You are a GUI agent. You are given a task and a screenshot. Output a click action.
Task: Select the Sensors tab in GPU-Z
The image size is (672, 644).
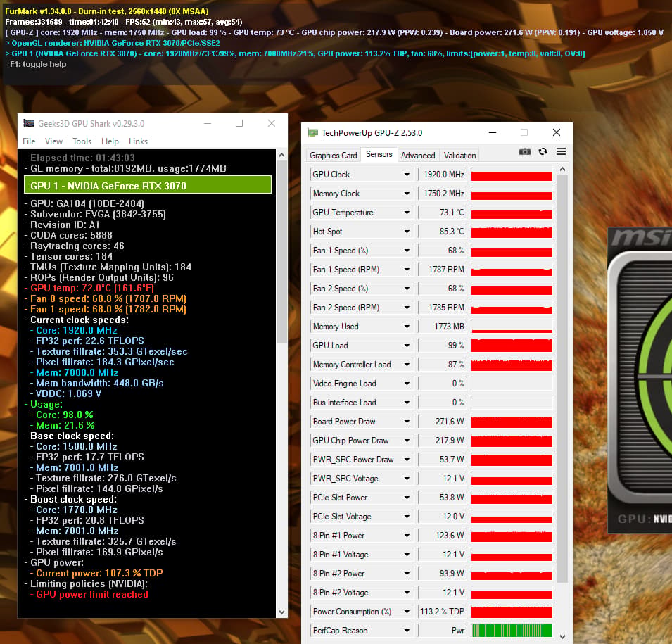pos(379,154)
